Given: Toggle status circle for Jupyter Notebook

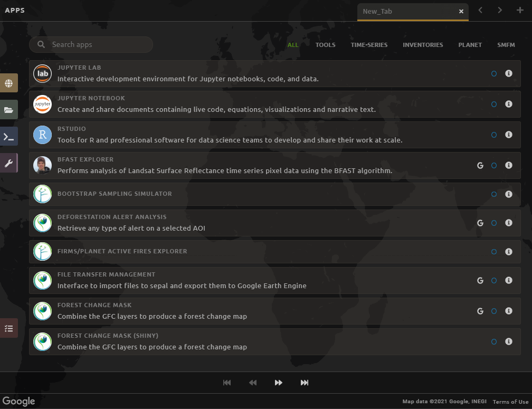Looking at the screenshot, I should coord(494,104).
